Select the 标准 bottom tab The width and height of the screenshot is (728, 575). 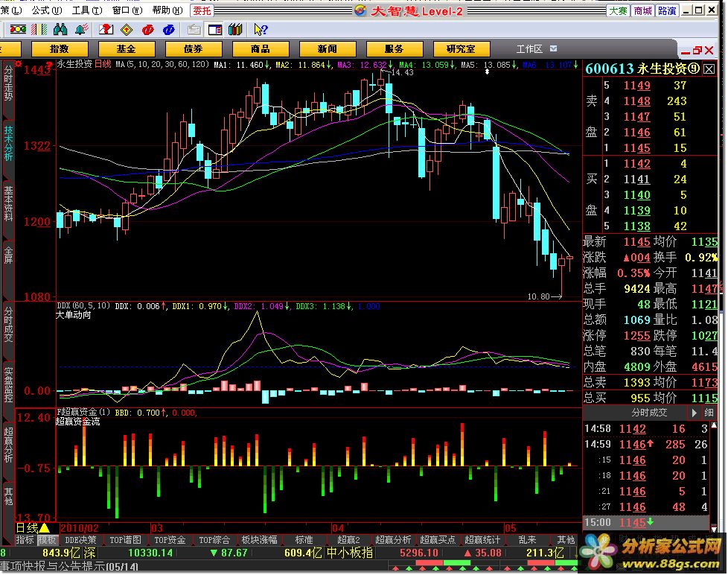pos(304,540)
